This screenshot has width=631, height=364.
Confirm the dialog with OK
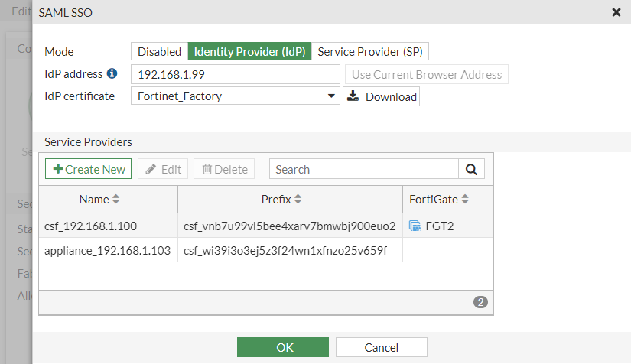[x=285, y=347]
